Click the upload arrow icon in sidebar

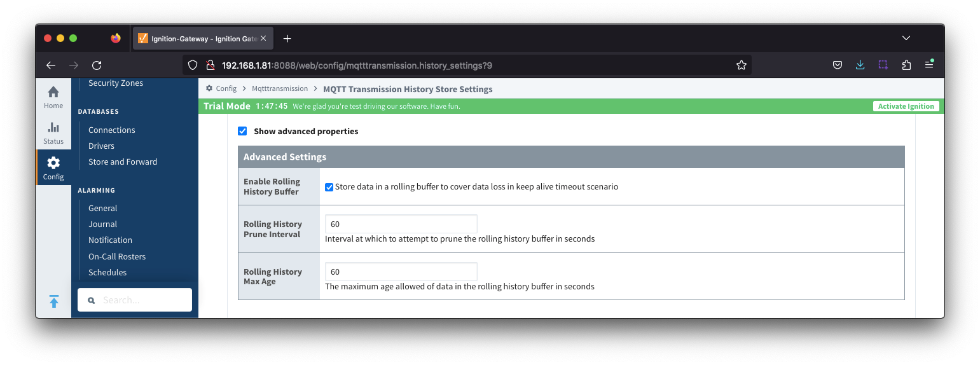53,301
